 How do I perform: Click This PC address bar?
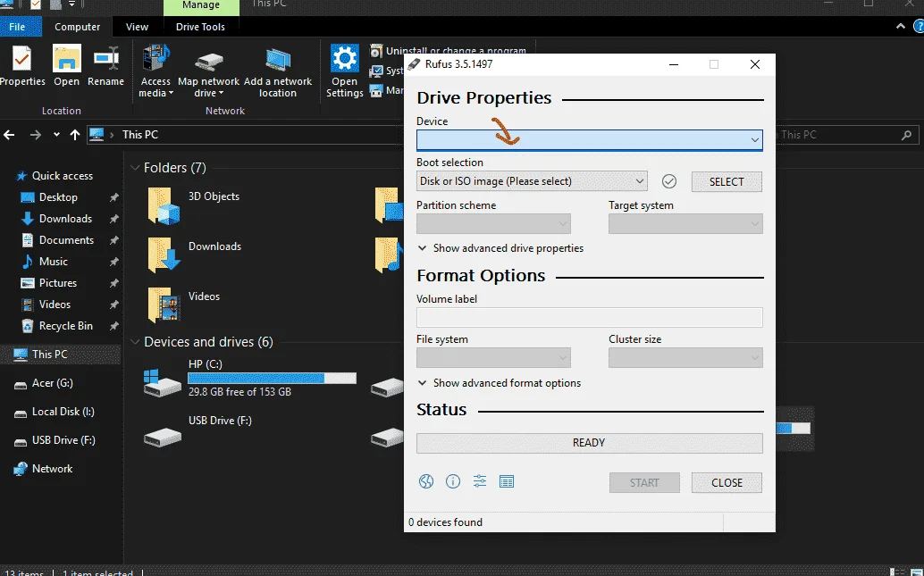[x=245, y=135]
